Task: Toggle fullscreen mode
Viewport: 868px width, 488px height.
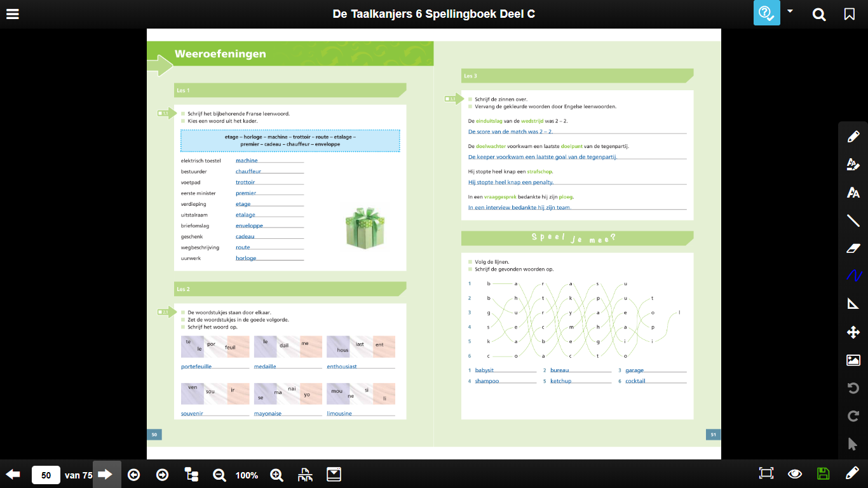Action: [x=766, y=473]
